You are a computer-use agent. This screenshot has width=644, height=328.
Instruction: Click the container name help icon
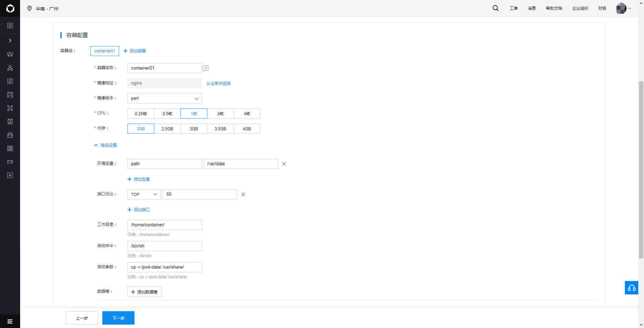(x=206, y=68)
